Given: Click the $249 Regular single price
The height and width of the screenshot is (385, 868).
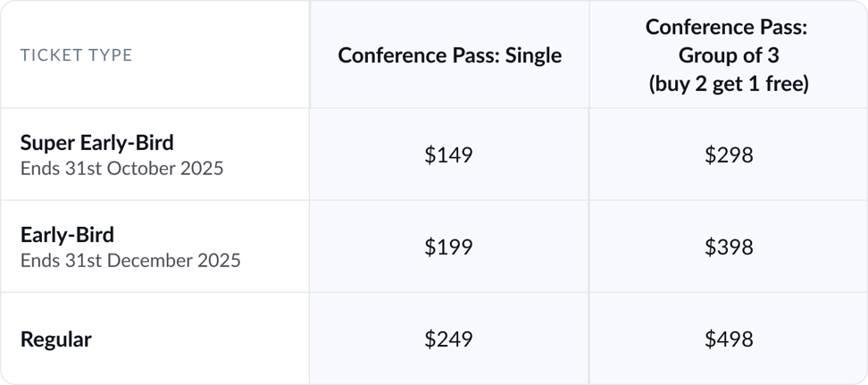Looking at the screenshot, I should (449, 339).
